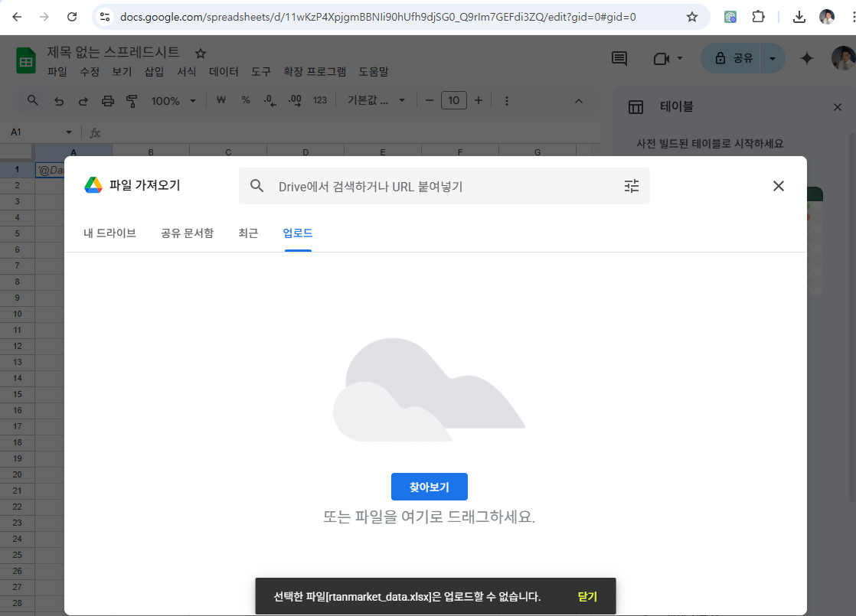
Task: Click the print toolbar icon
Action: point(107,101)
